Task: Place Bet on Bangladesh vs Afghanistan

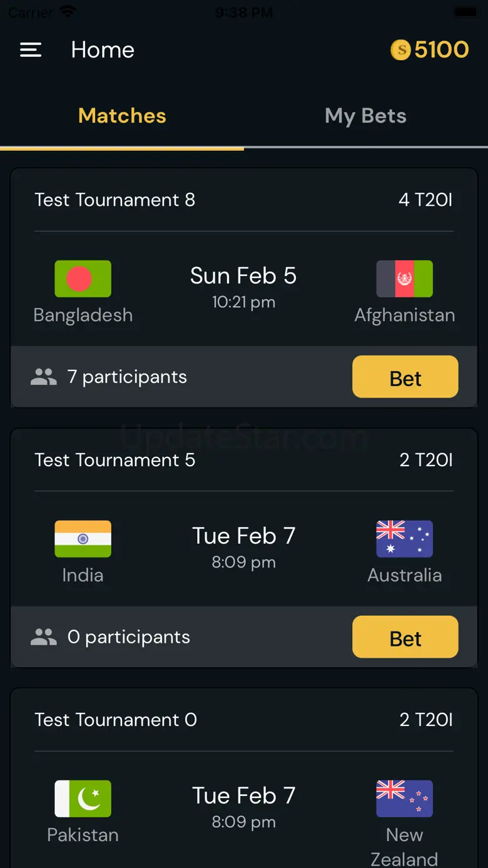Action: (405, 377)
